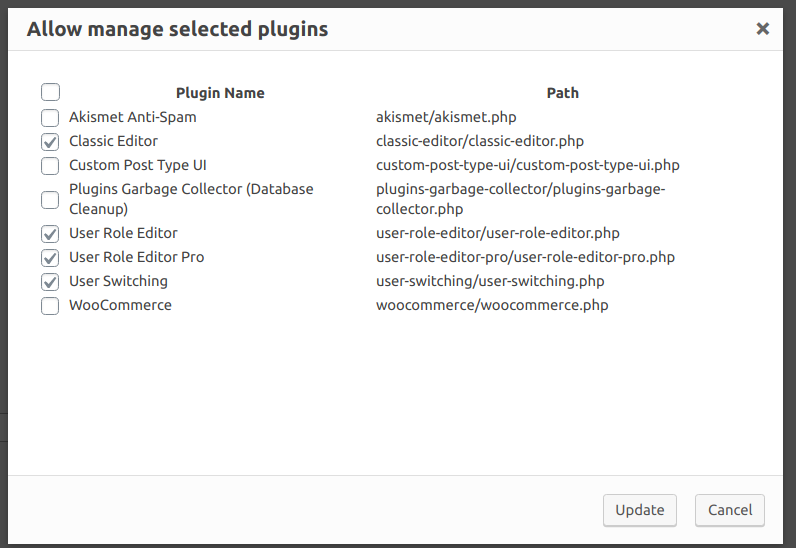The width and height of the screenshot is (796, 548).
Task: Click the classic-editor/classic-editor.php path
Action: point(480,141)
